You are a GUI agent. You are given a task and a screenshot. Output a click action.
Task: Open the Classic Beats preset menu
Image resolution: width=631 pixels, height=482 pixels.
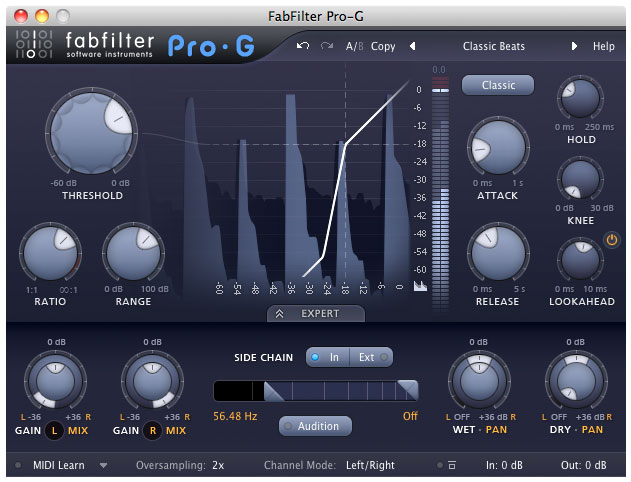(494, 46)
